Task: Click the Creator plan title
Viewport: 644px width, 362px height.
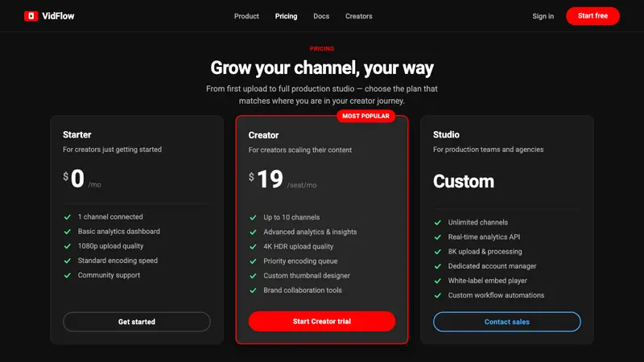Action: (263, 135)
